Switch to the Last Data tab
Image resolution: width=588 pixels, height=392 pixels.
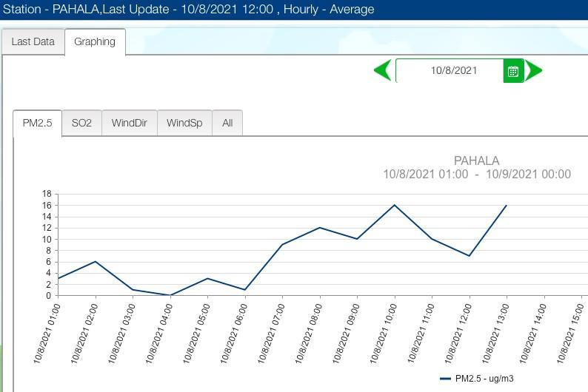(33, 42)
